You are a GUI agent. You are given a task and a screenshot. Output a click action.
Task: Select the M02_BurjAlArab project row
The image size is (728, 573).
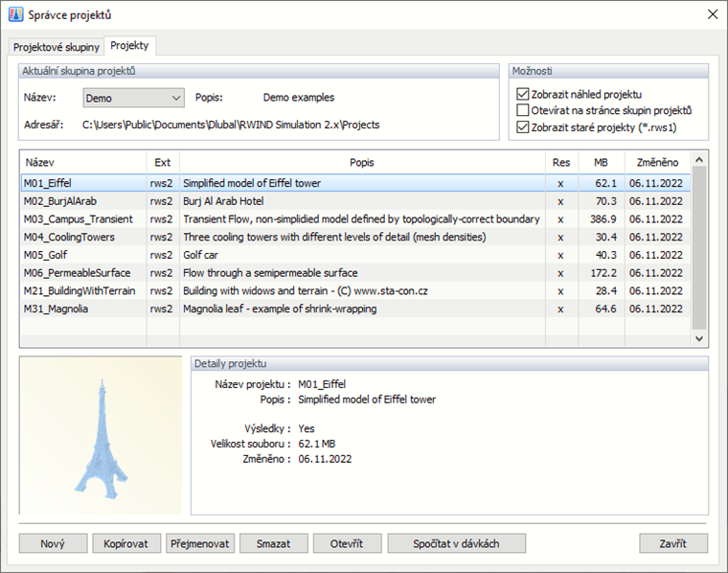click(x=355, y=201)
